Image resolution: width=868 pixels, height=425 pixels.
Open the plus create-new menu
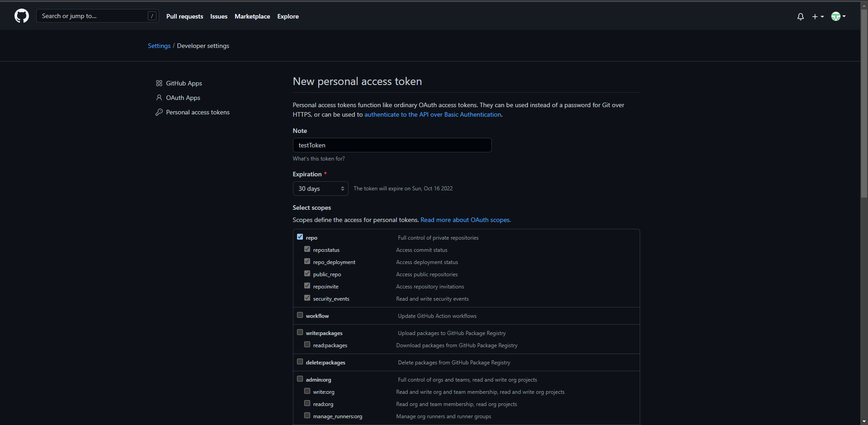(818, 17)
